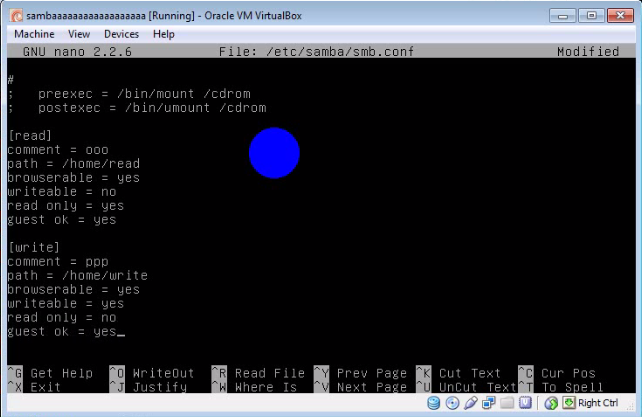The image size is (642, 417).
Task: Click the Right Ctrl host key label
Action: click(598, 403)
